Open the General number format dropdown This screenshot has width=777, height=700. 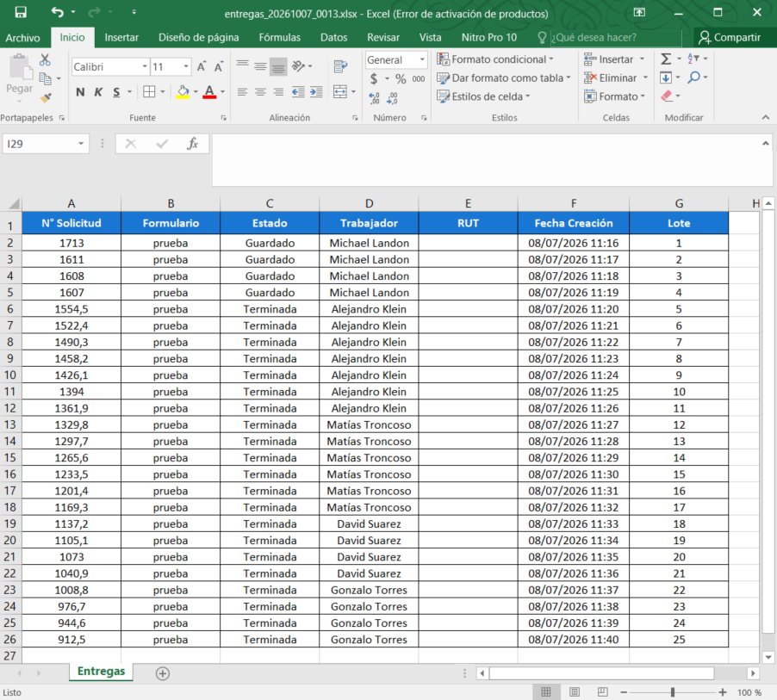[422, 59]
